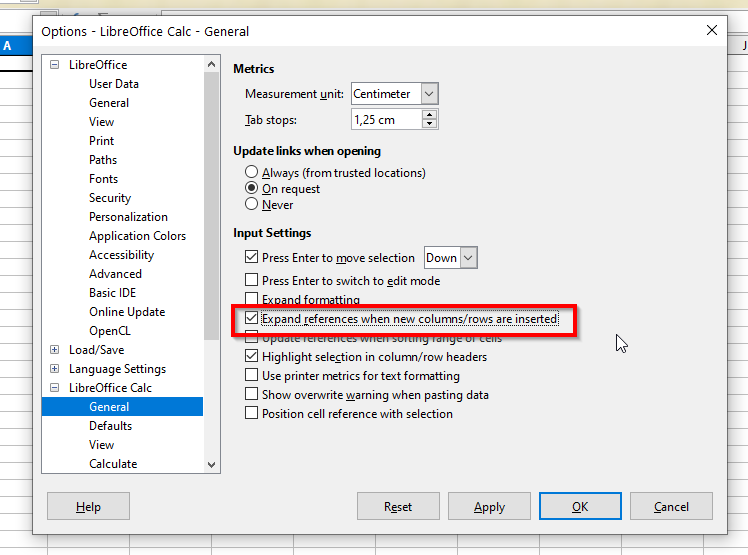This screenshot has width=748, height=555.
Task: Open the Defaults page under Calc
Action: (x=110, y=426)
